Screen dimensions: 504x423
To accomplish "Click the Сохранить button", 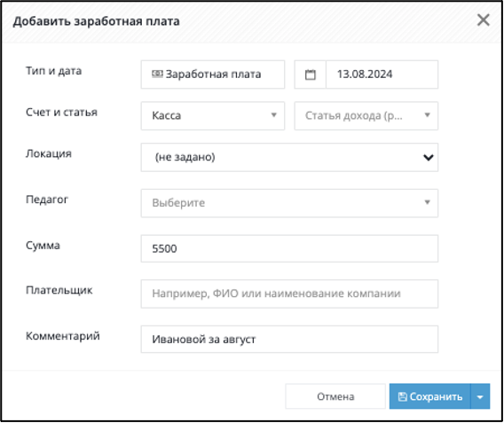I will pyautogui.click(x=430, y=396).
